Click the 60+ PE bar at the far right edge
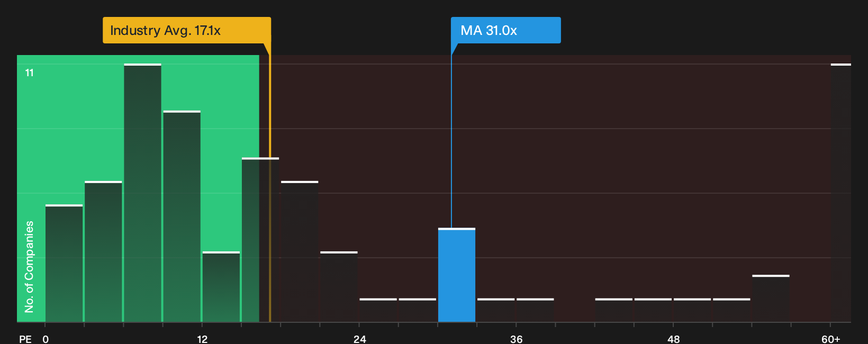Image resolution: width=868 pixels, height=344 pixels. [841, 193]
